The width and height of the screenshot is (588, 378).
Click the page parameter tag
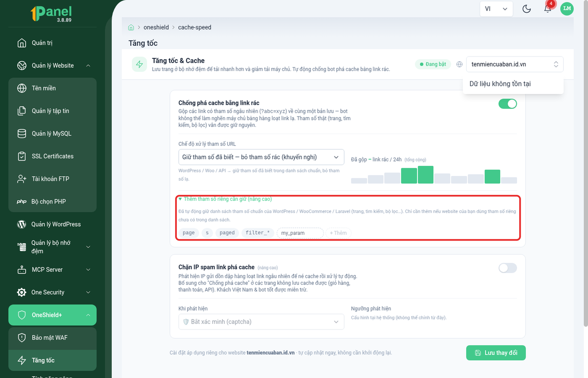click(189, 233)
